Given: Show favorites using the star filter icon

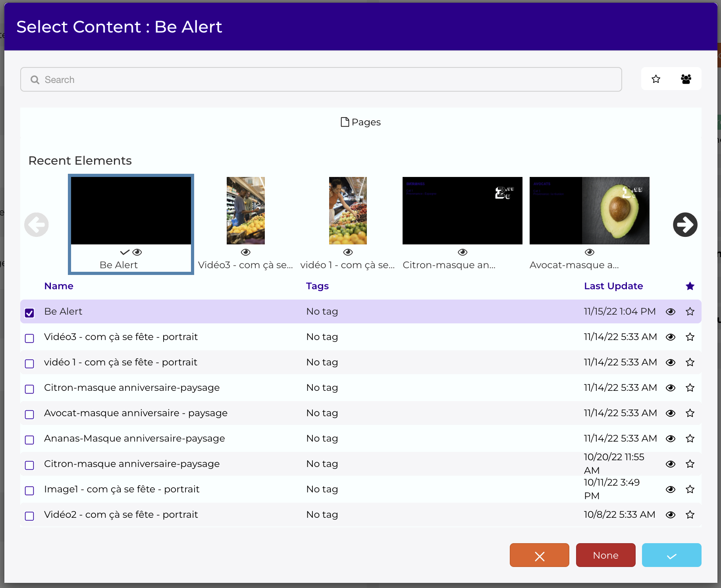Looking at the screenshot, I should (x=656, y=79).
